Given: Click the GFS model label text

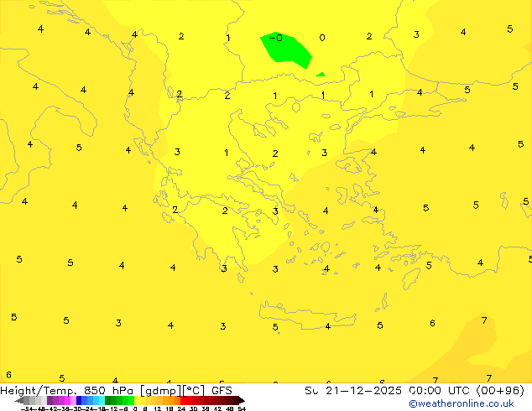Looking at the screenshot, I should [x=222, y=391].
